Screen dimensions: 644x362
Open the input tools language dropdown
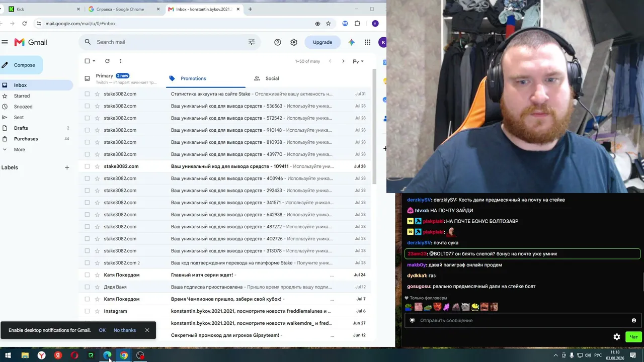358,61
